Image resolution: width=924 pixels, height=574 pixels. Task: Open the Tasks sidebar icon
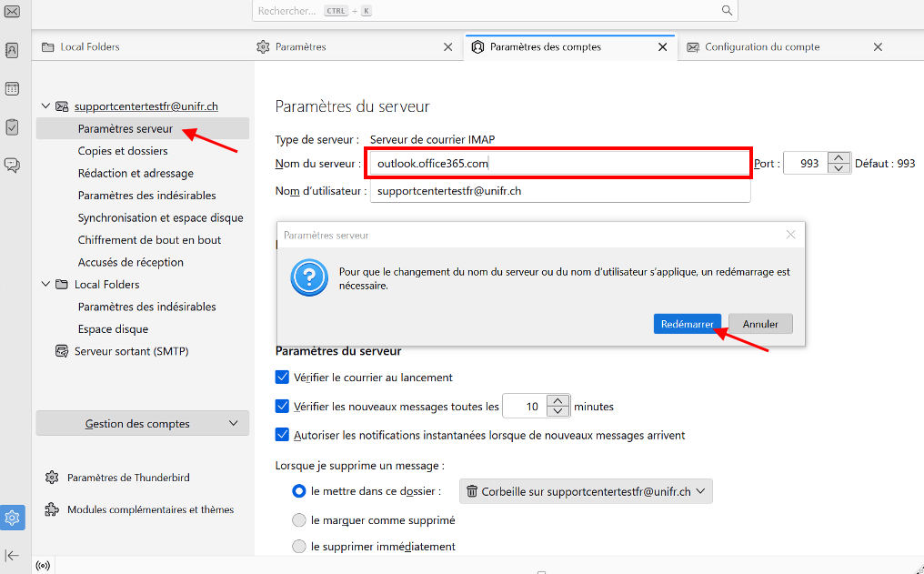coord(12,127)
